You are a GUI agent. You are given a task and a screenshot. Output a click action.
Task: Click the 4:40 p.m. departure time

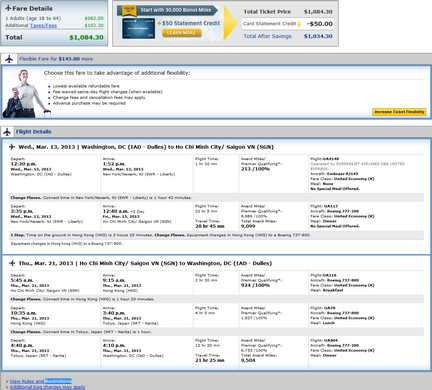coord(22,345)
